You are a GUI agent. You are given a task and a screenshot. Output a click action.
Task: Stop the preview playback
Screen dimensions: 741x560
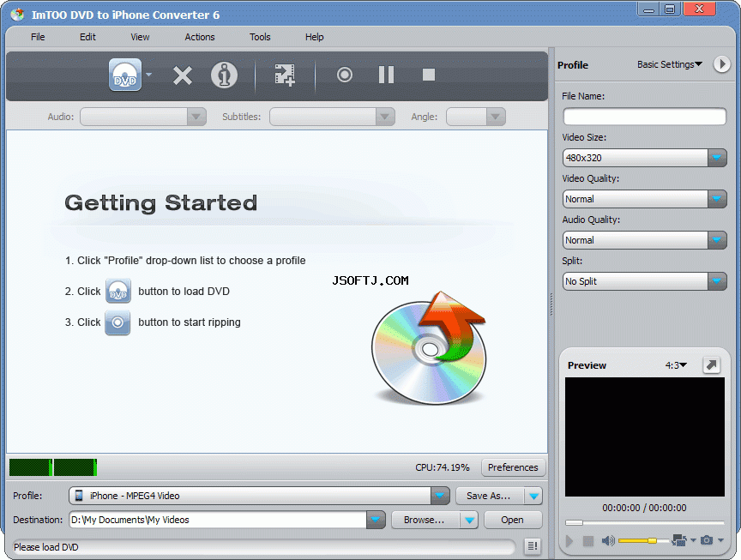pos(587,540)
